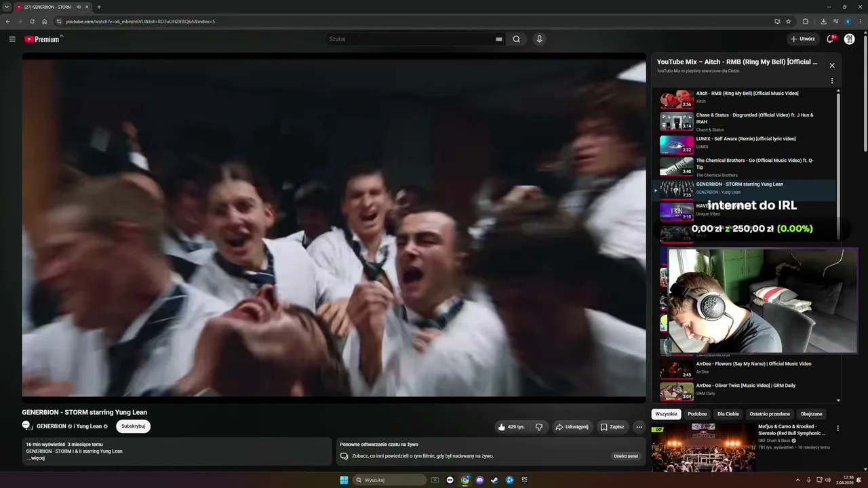Start voice search with the microphone icon
This screenshot has height=488, width=868.
539,39
